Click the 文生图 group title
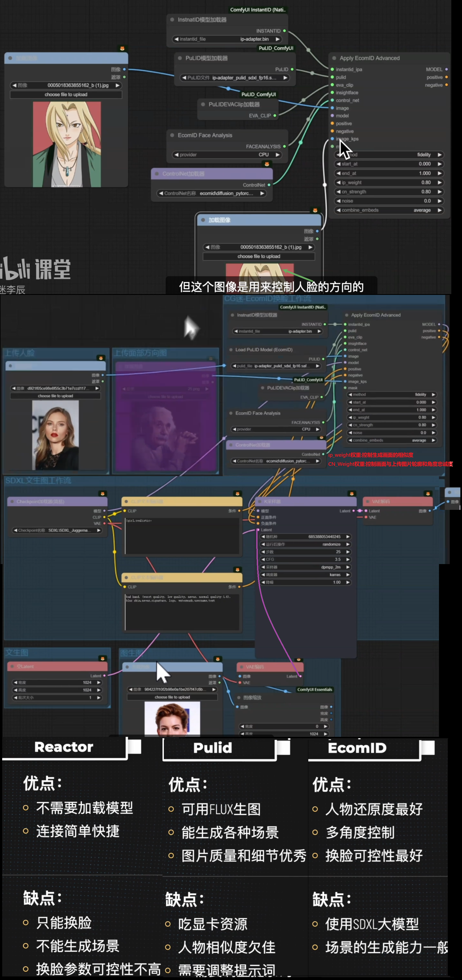The image size is (462, 980). click(16, 653)
